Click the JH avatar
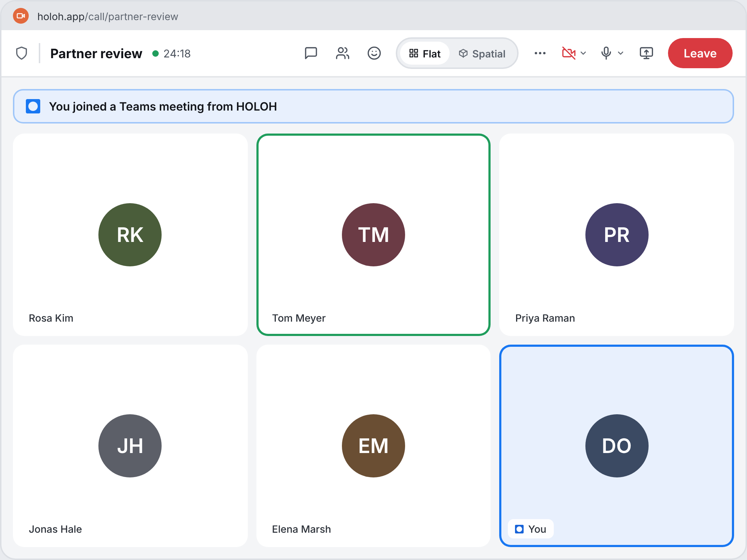Viewport: 747px width, 560px height. point(130,446)
